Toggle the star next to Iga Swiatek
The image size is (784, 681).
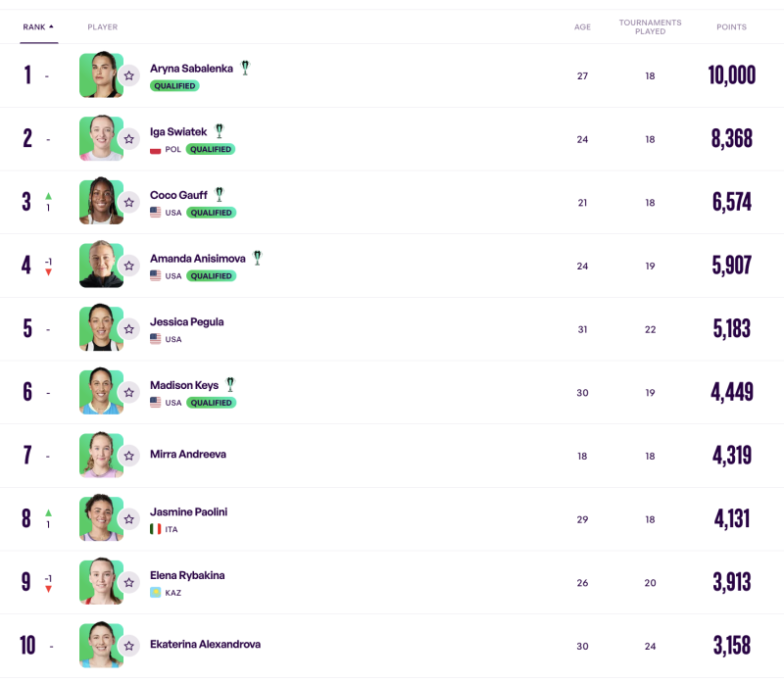click(x=129, y=139)
